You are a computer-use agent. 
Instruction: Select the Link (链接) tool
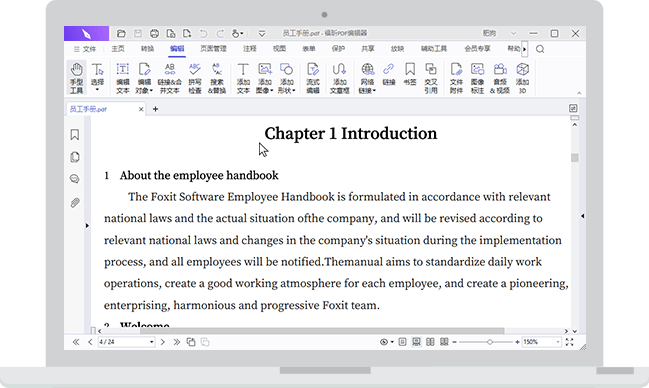point(389,74)
